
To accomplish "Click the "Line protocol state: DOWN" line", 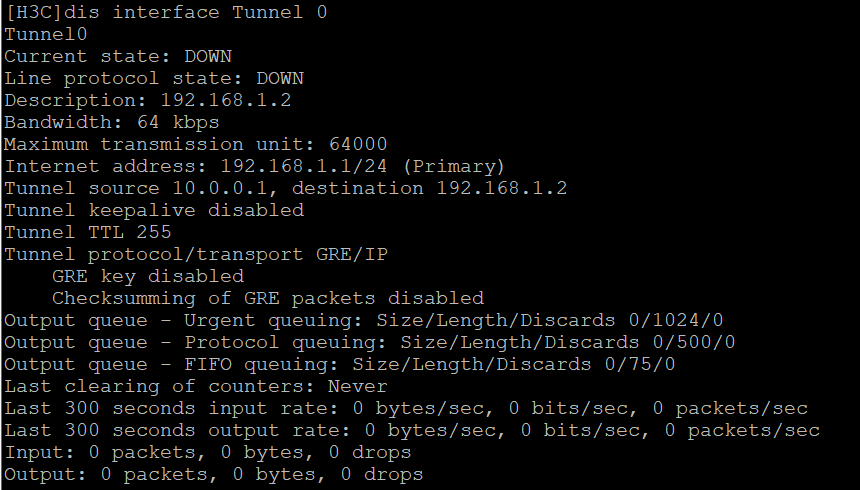I will pyautogui.click(x=154, y=78).
